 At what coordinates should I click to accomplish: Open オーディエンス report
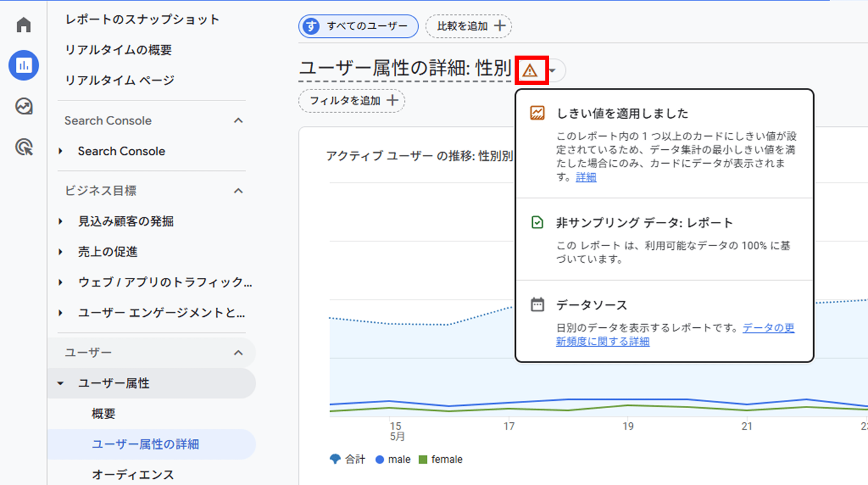click(x=133, y=475)
